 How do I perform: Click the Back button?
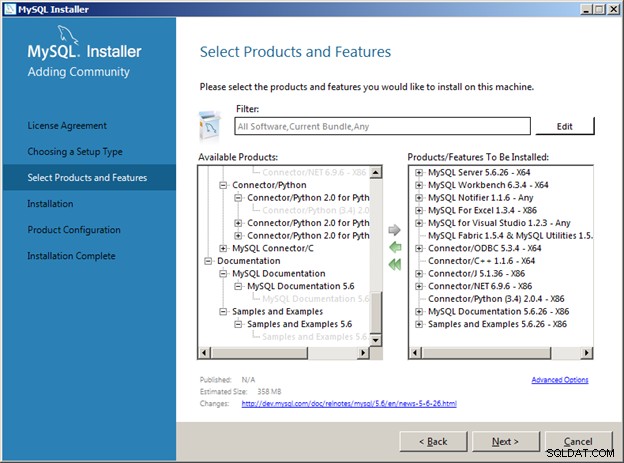tap(433, 442)
